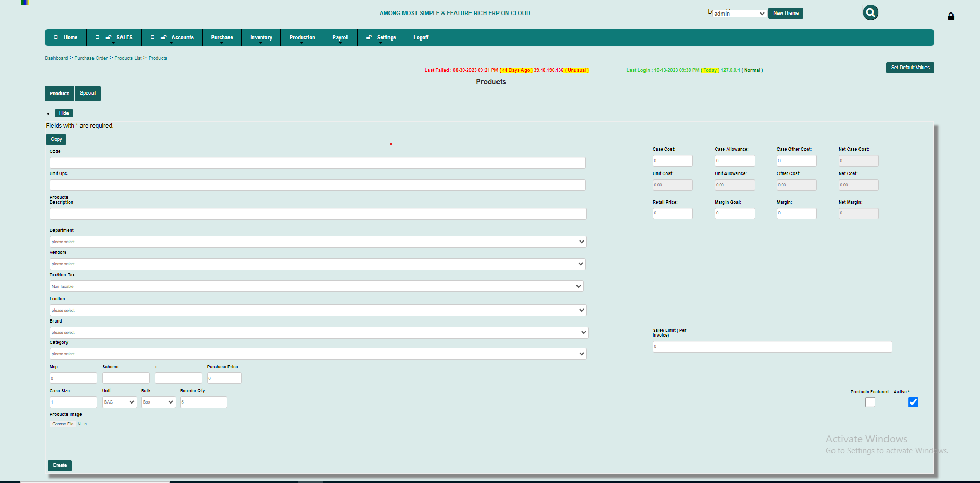Change the Unit dropdown from BAG
This screenshot has height=483, width=980.
[x=119, y=402]
